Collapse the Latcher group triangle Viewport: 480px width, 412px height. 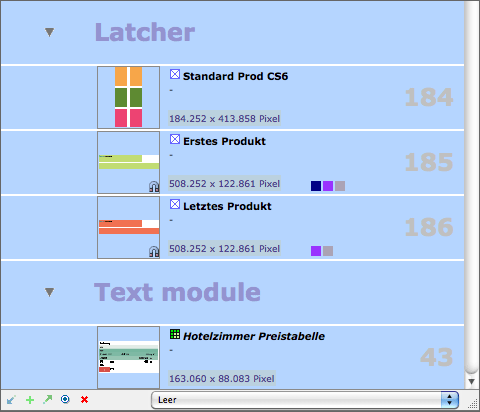(49, 32)
